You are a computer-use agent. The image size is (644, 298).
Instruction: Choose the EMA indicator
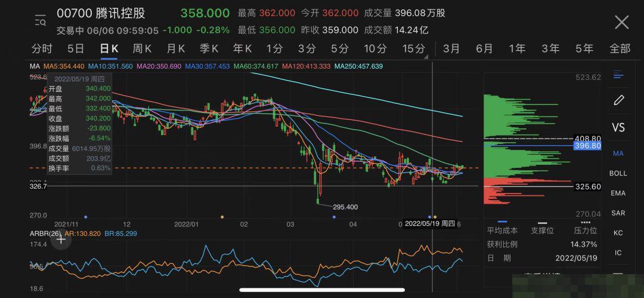coord(618,193)
